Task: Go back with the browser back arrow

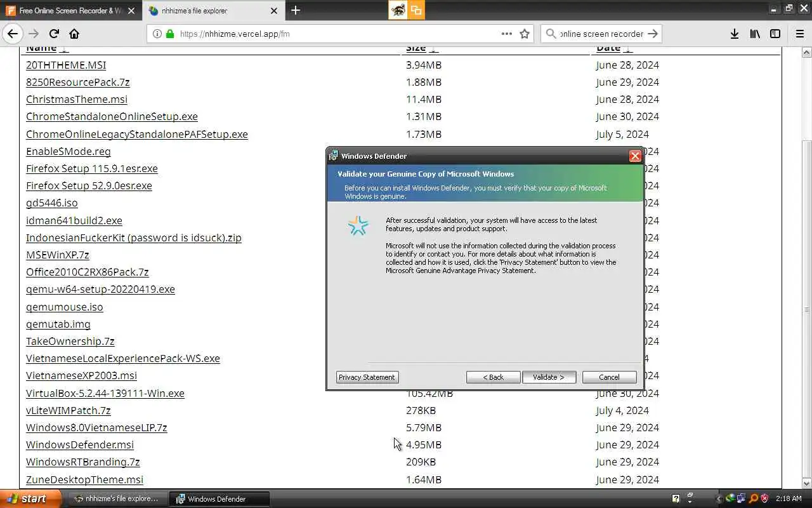Action: [x=13, y=34]
